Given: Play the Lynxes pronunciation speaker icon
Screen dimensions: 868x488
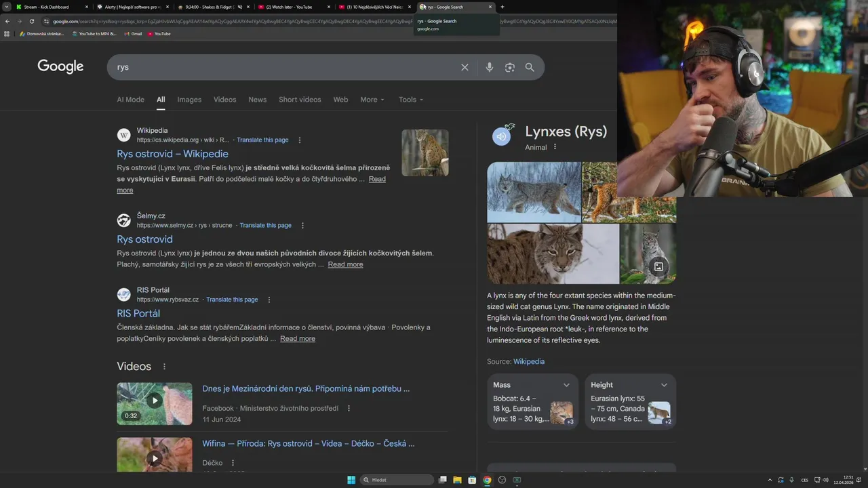Looking at the screenshot, I should [x=501, y=136].
